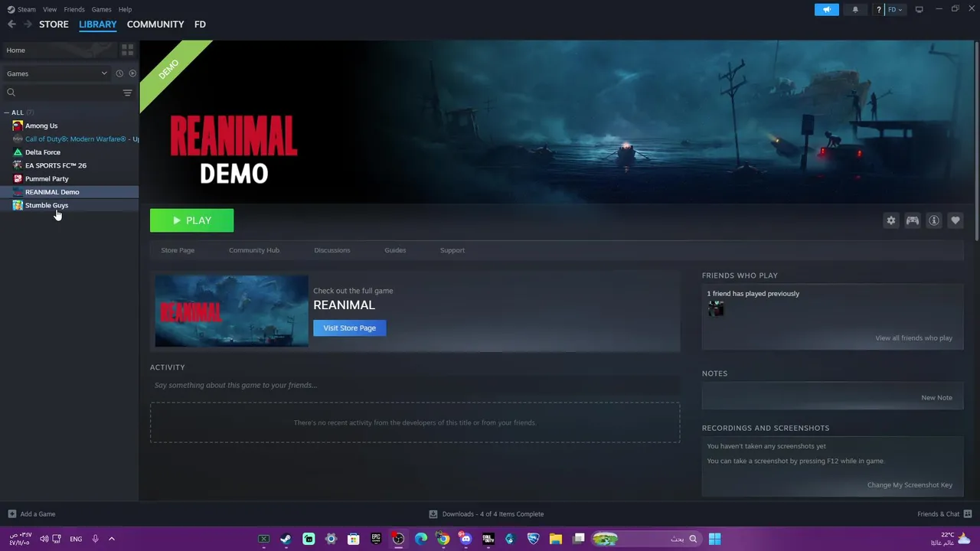Viewport: 980px width, 551px height.
Task: Open Microsoft Edge from taskbar
Action: pos(421,539)
